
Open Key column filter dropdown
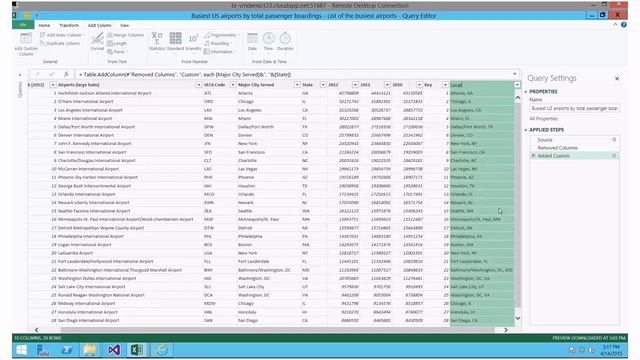(x=445, y=85)
